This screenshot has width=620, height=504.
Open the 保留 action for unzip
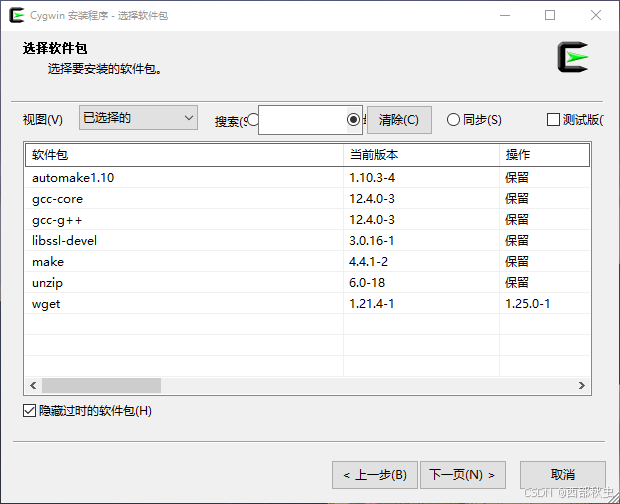pyautogui.click(x=517, y=282)
